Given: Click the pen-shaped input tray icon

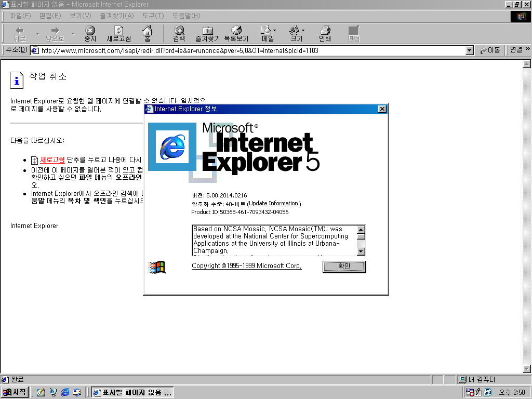Looking at the screenshot, I should pos(478,392).
